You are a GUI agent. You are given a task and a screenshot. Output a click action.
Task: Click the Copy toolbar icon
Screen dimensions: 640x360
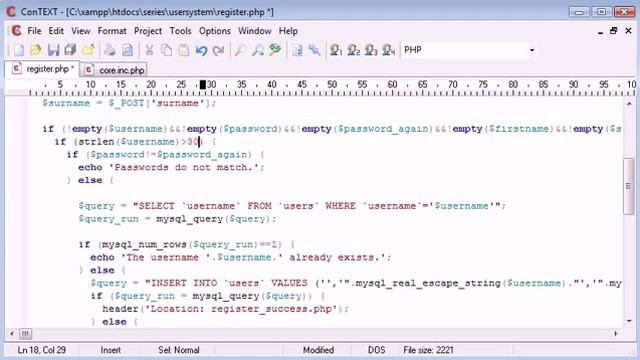pos(167,50)
